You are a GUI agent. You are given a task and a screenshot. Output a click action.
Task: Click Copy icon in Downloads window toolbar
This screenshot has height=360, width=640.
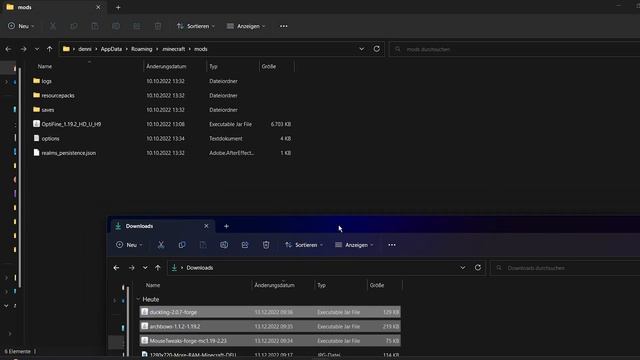click(182, 245)
